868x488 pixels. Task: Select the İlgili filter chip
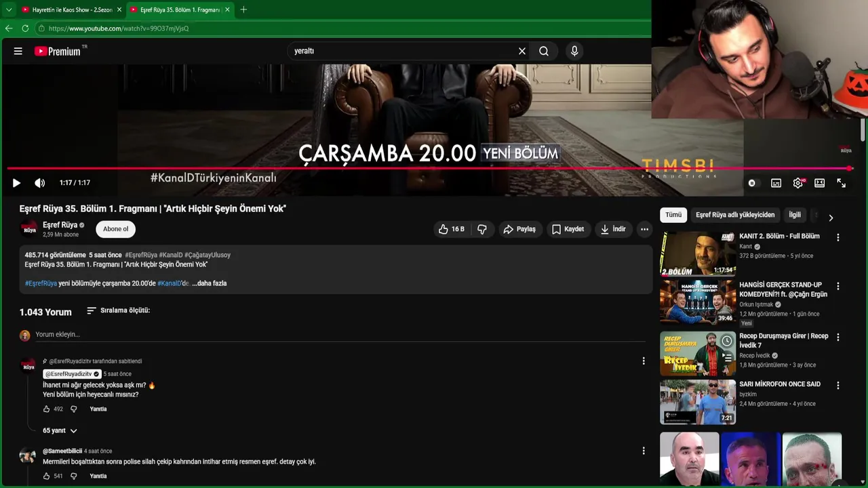tap(795, 215)
